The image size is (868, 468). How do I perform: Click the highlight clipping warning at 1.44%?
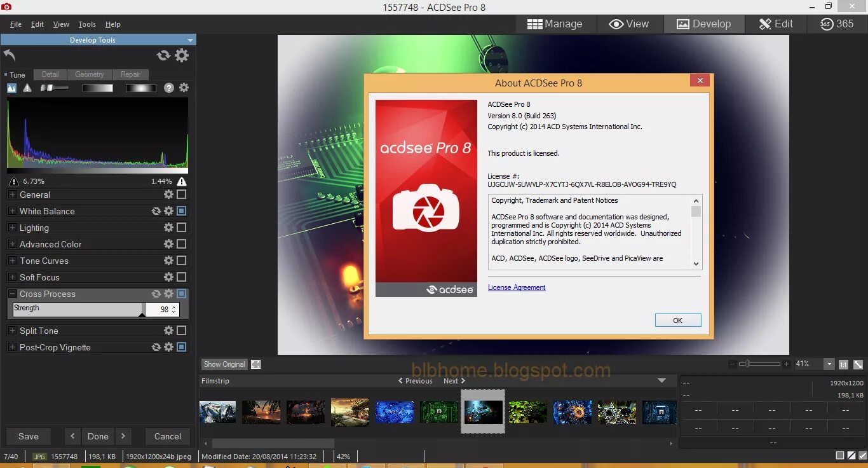[182, 181]
